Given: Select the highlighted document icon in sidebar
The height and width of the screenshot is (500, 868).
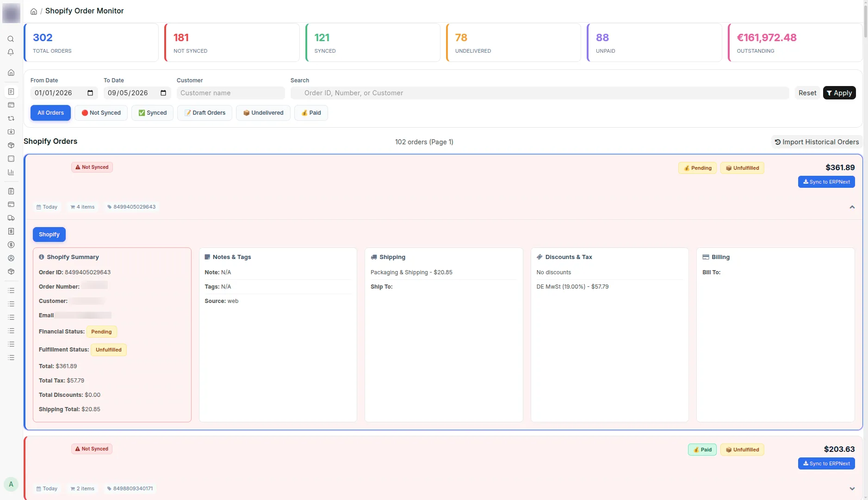Looking at the screenshot, I should (11, 92).
